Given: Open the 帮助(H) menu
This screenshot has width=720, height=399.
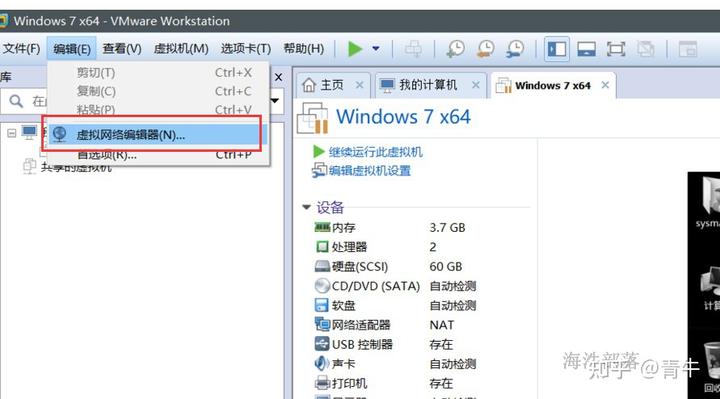Looking at the screenshot, I should 304,49.
